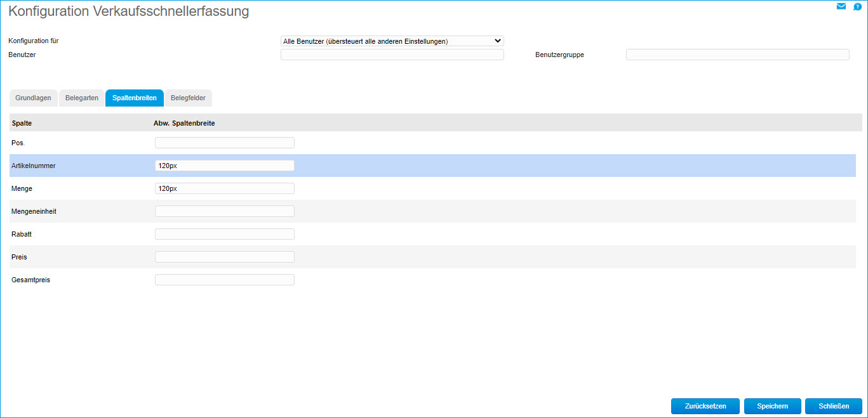The image size is (868, 418).
Task: Click the envelope mail icon
Action: point(841,7)
